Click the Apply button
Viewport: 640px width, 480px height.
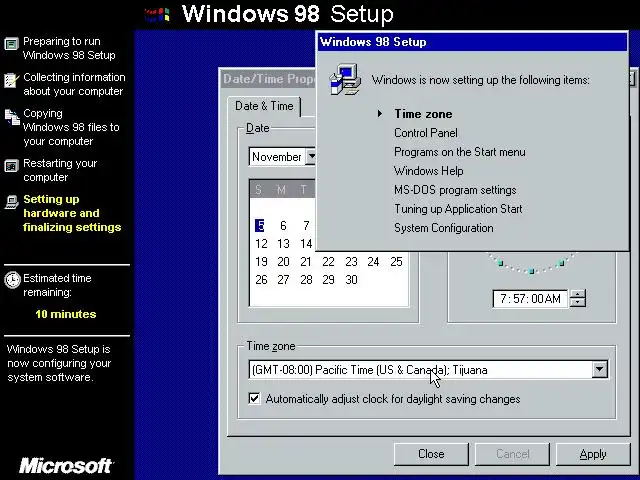click(x=593, y=454)
